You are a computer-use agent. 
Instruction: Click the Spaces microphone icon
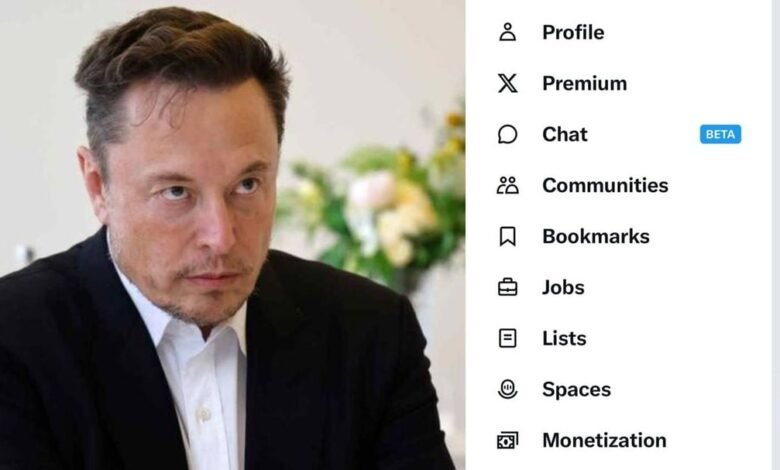(x=507, y=389)
